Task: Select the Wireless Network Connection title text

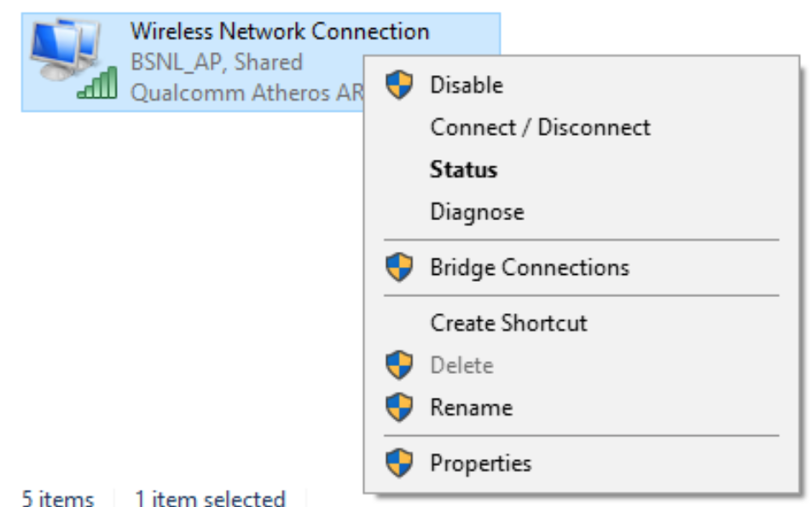Action: (280, 32)
